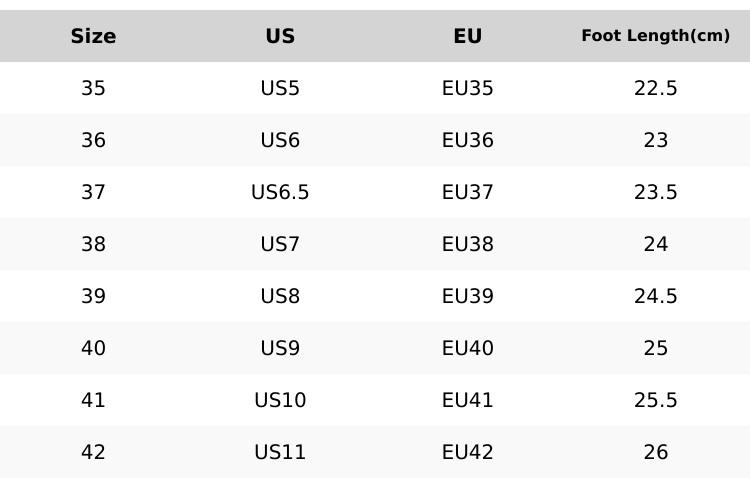Image resolution: width=750 pixels, height=478 pixels.
Task: Select the 25.5 foot length cell
Action: (x=655, y=401)
